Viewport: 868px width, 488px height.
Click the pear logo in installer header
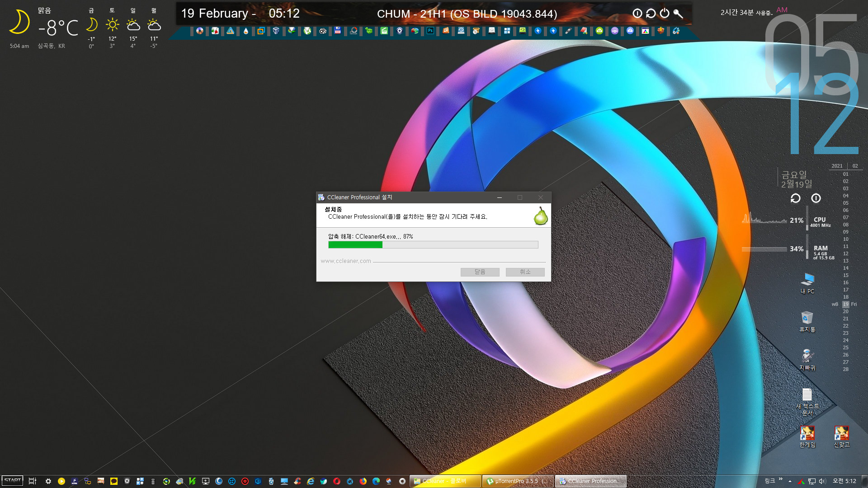coord(541,216)
